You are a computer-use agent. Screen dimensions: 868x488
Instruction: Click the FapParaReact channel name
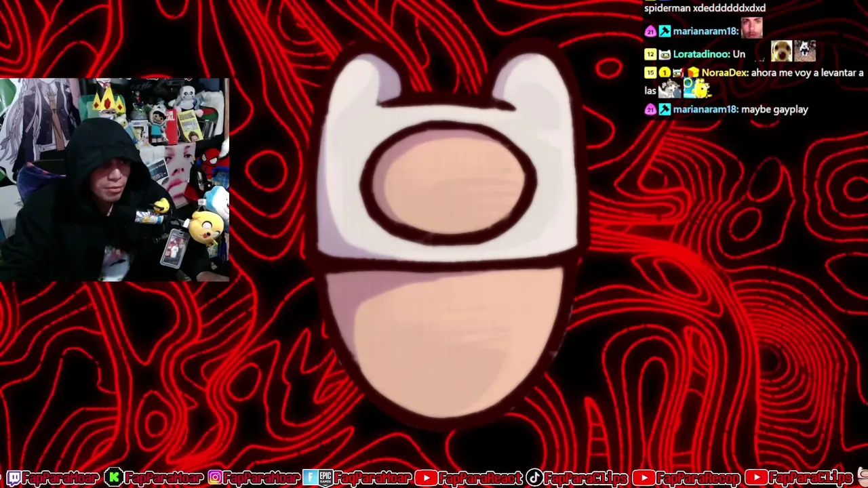click(481, 478)
